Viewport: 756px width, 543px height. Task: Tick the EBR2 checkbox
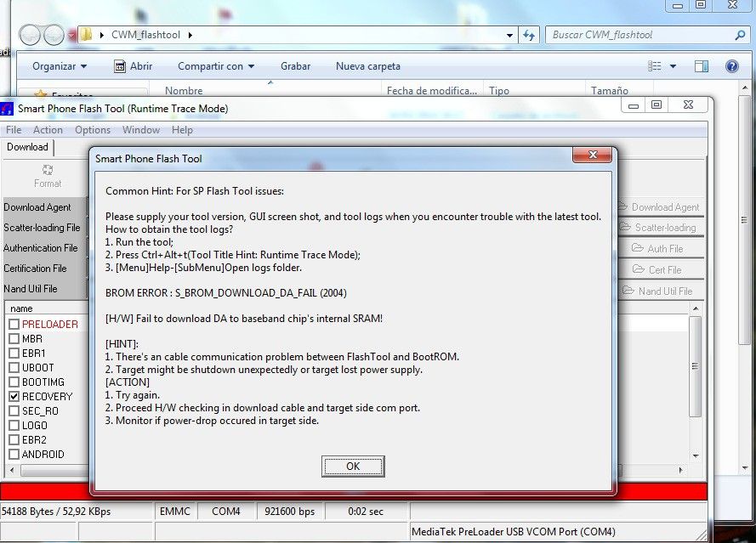[14, 440]
